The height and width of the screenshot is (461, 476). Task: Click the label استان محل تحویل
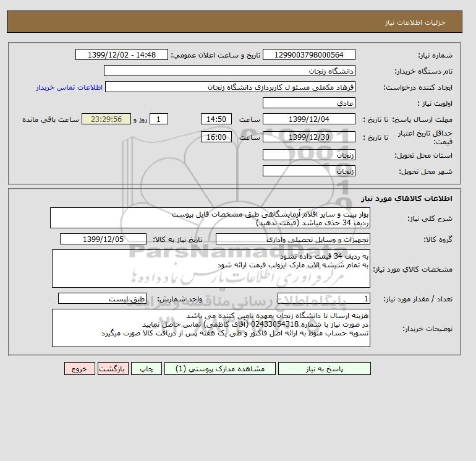[423, 155]
